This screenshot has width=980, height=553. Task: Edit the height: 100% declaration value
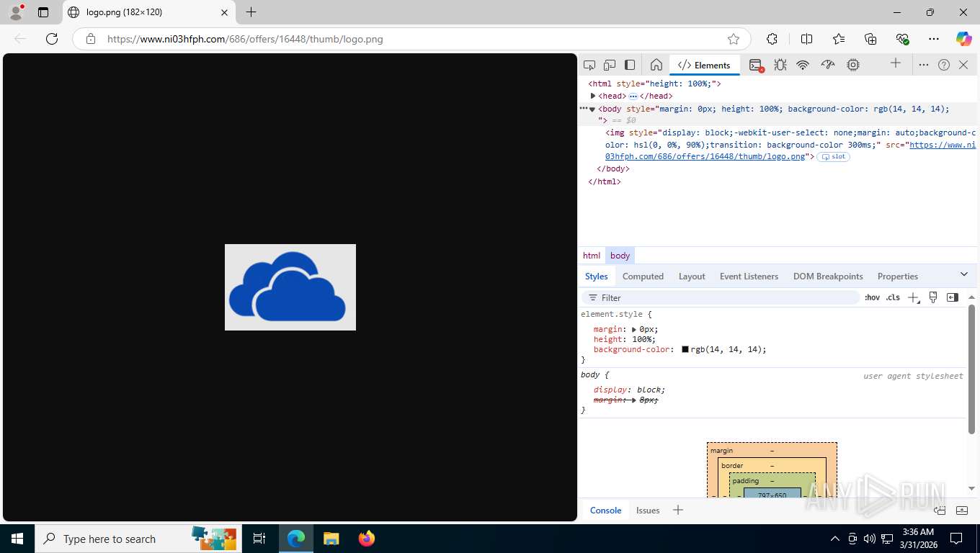pyautogui.click(x=642, y=339)
